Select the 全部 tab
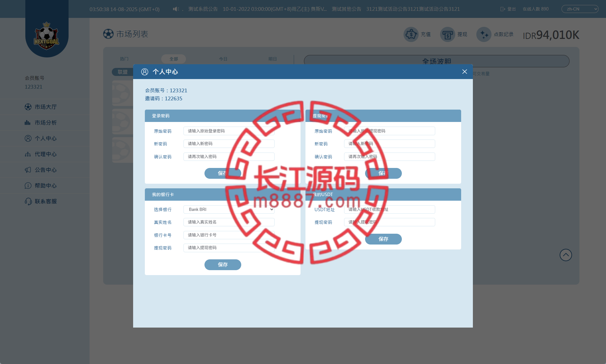This screenshot has height=364, width=606. click(174, 59)
